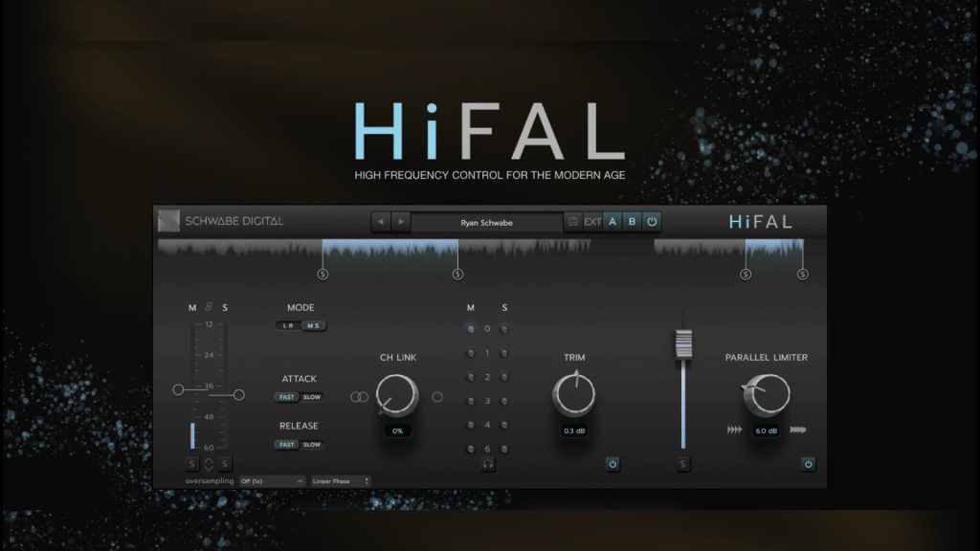Switch to state A
The width and height of the screenshot is (980, 551).
612,221
